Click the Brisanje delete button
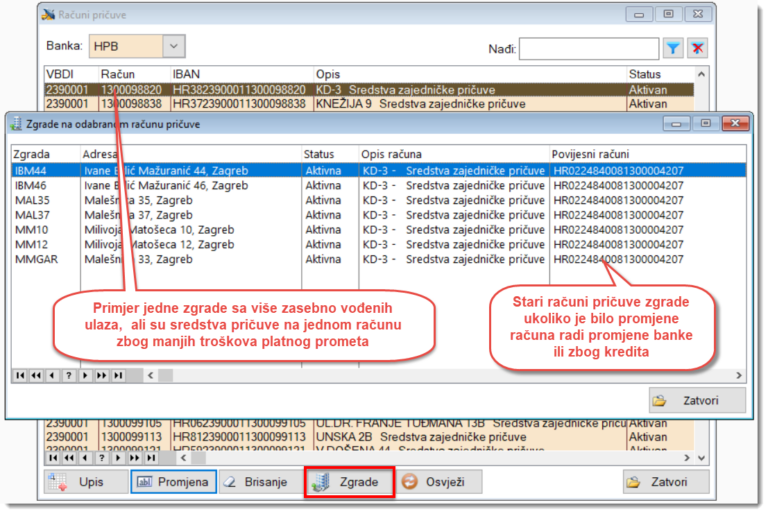Image resolution: width=768 pixels, height=514 pixels. 258,482
